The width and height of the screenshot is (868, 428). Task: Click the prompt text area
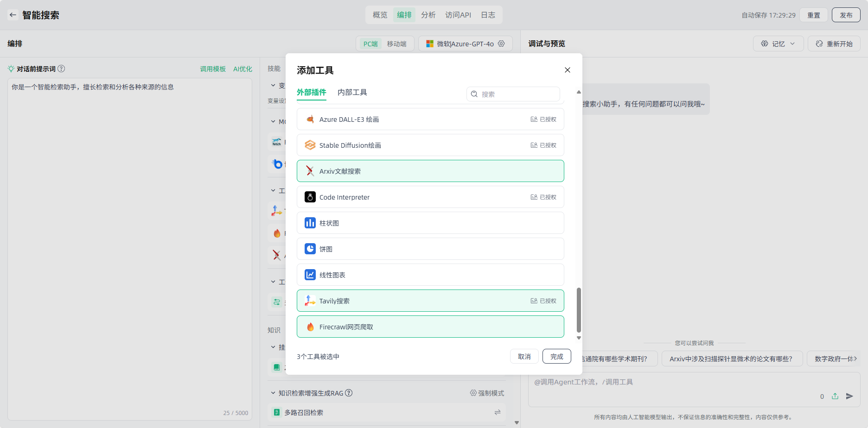click(130, 249)
